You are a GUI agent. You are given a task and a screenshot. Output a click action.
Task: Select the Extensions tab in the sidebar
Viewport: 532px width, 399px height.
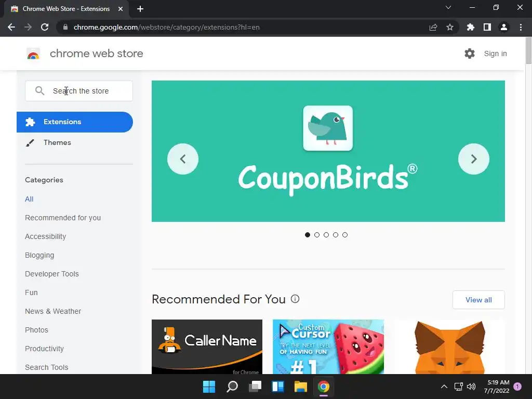click(x=75, y=122)
